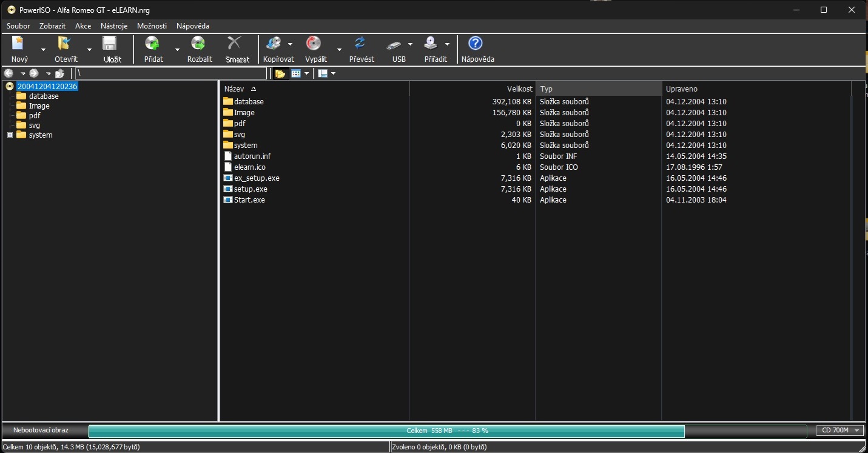Screen dimensions: 868x453
Task: Click the Převést (Convert) icon
Action: point(360,44)
